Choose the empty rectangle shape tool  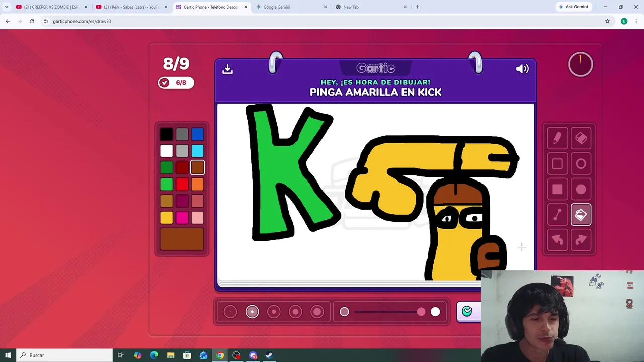(557, 164)
